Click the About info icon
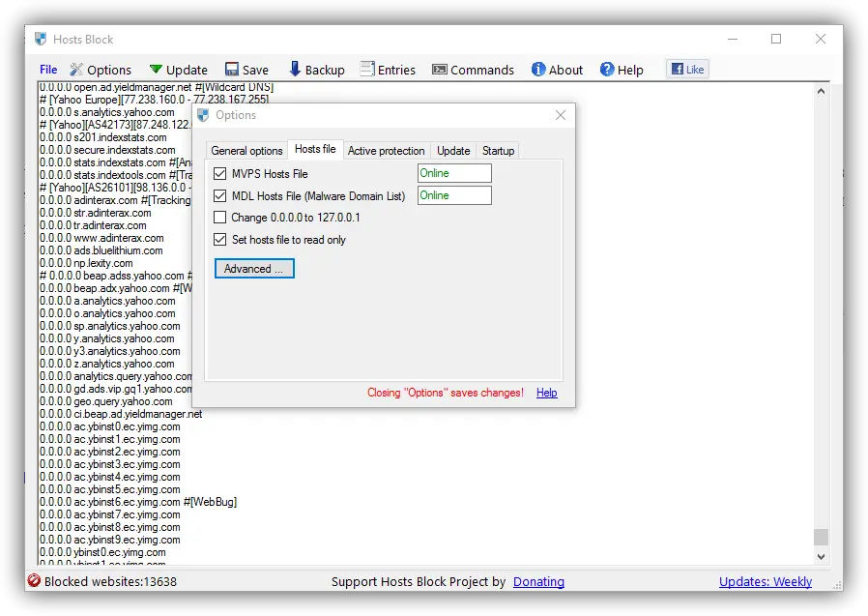This screenshot has height=616, width=868. (x=538, y=69)
